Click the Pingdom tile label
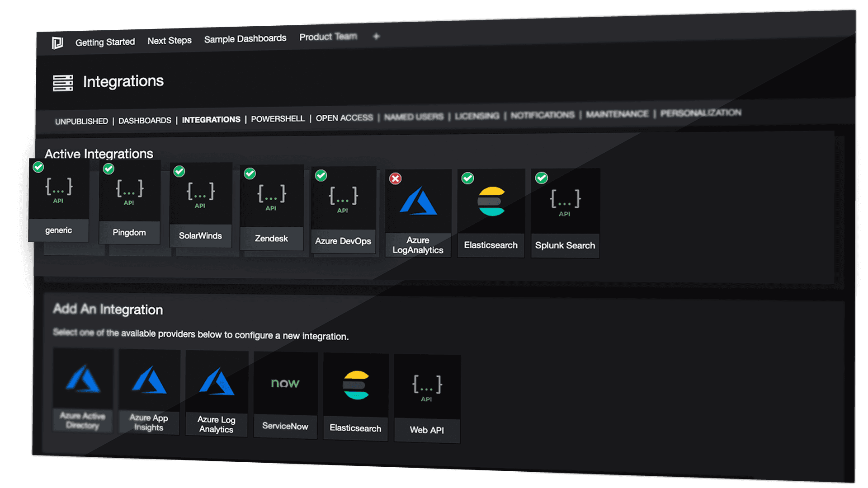This screenshot has width=868, height=488. click(x=129, y=232)
